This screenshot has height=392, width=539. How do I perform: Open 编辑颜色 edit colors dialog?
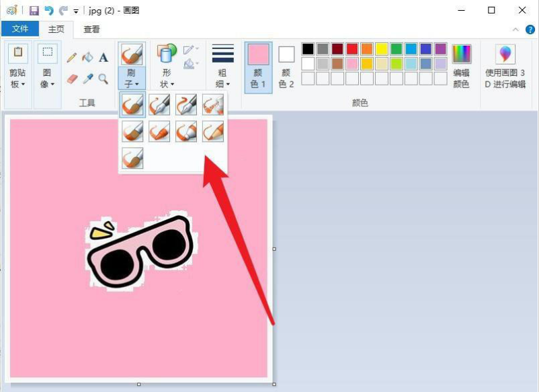click(x=461, y=67)
